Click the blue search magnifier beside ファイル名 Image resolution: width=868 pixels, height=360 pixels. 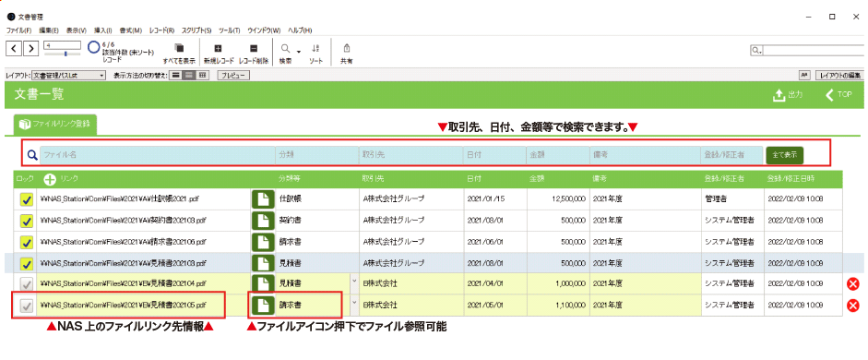tap(31, 156)
